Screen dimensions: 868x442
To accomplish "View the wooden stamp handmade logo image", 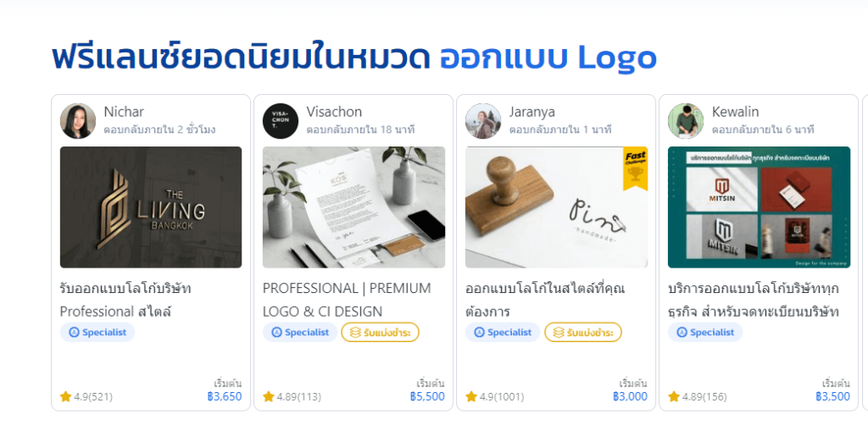I will [x=556, y=207].
